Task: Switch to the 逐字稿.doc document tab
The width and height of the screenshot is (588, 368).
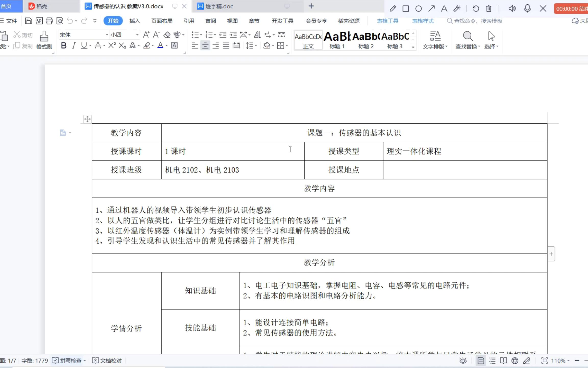Action: 219,6
